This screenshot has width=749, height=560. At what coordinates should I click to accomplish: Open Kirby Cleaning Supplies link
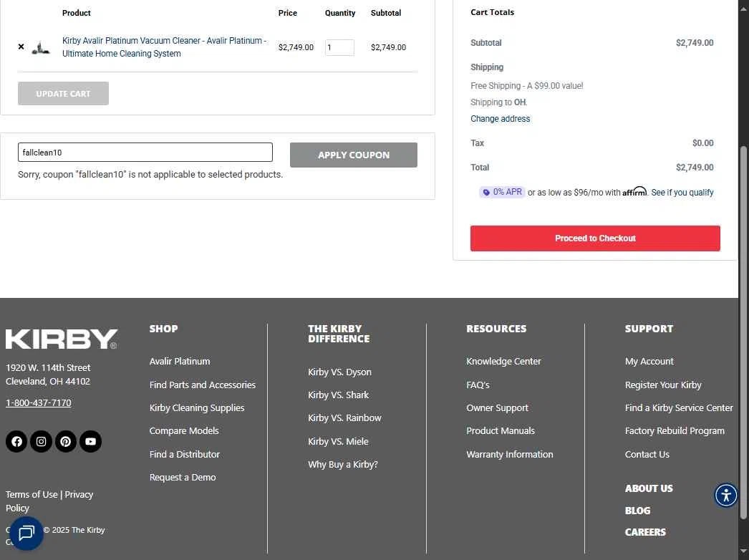197,407
